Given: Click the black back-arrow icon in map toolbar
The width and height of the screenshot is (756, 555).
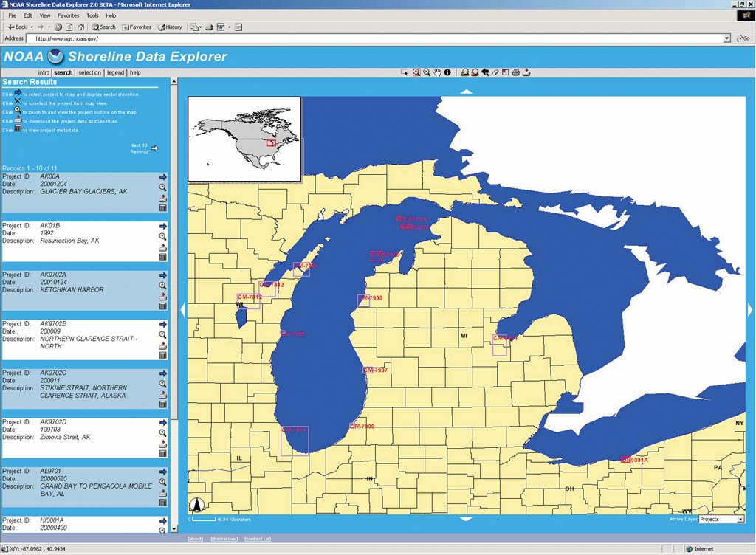Looking at the screenshot, I should pyautogui.click(x=485, y=72).
